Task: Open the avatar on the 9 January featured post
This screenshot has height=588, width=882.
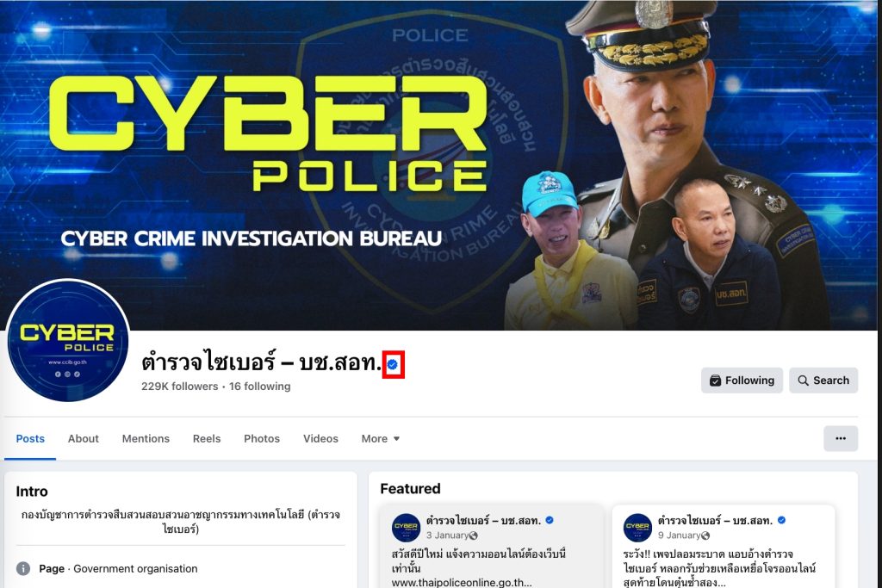Action: 638,528
